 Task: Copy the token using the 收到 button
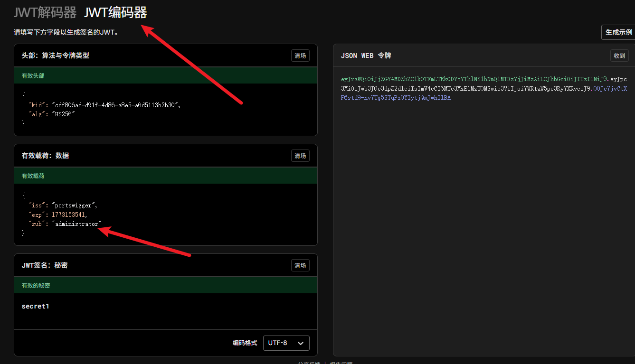619,56
